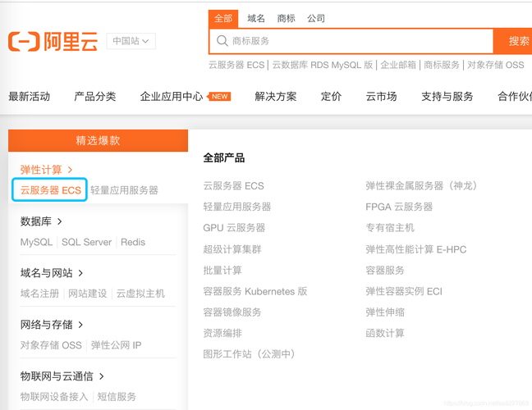The width and height of the screenshot is (532, 410).
Task: Click 云服务器 ECS hot search suggestion
Action: tap(236, 65)
